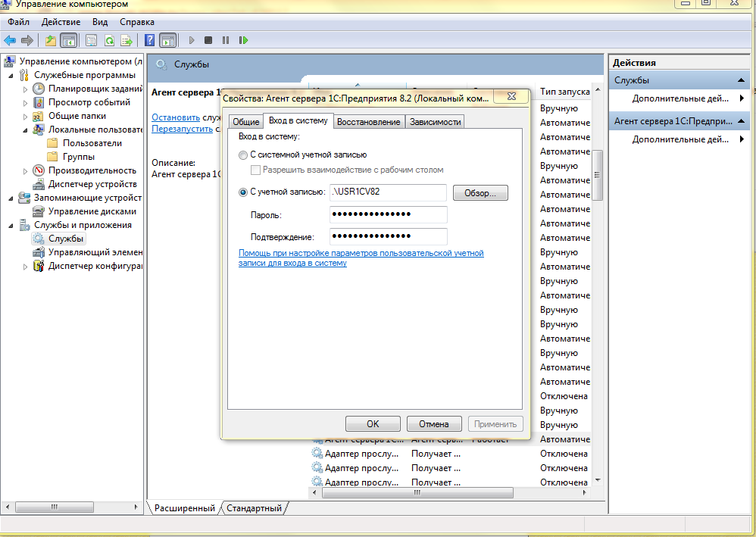Click the Отмена button
756x537 pixels.
tap(434, 423)
